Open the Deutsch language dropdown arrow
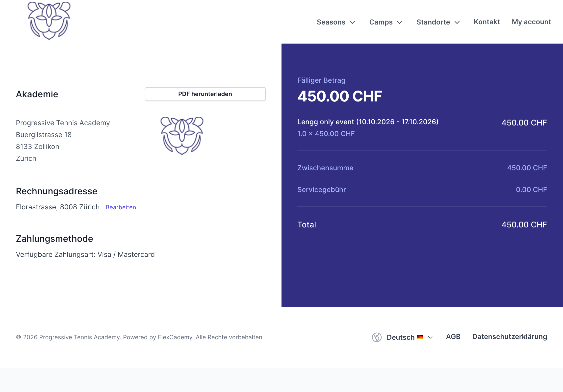The height and width of the screenshot is (392, 563). [x=430, y=337]
